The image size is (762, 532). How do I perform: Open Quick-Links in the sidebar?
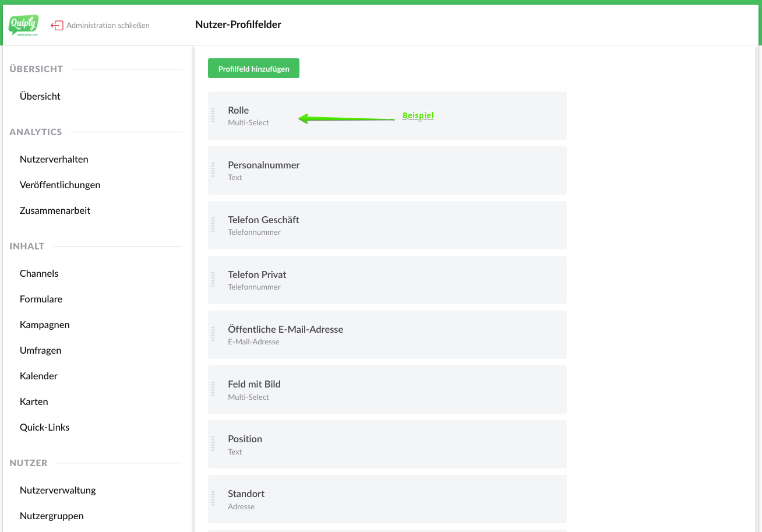(44, 427)
